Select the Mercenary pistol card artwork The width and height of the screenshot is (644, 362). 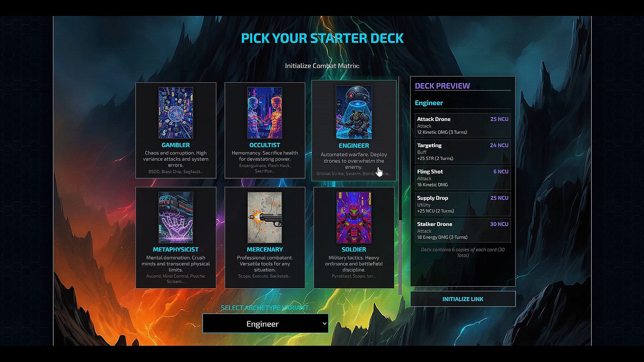265,217
